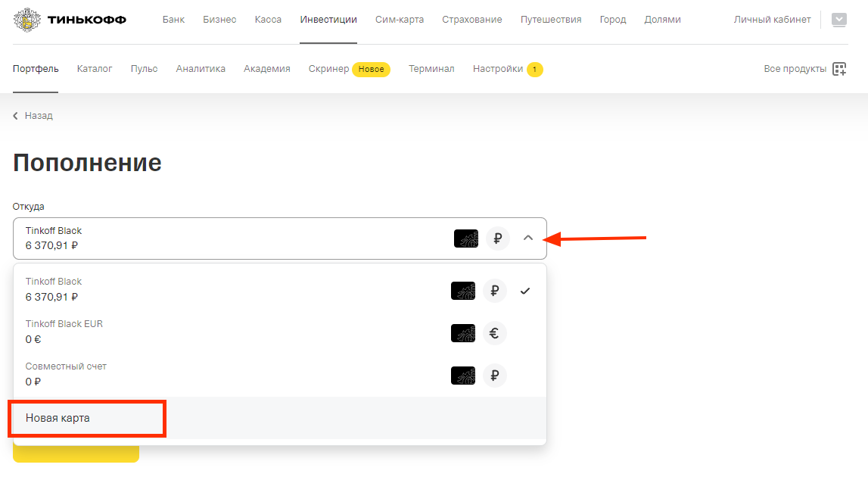Click the back chevron beside Назад
868x477 pixels.
[15, 116]
